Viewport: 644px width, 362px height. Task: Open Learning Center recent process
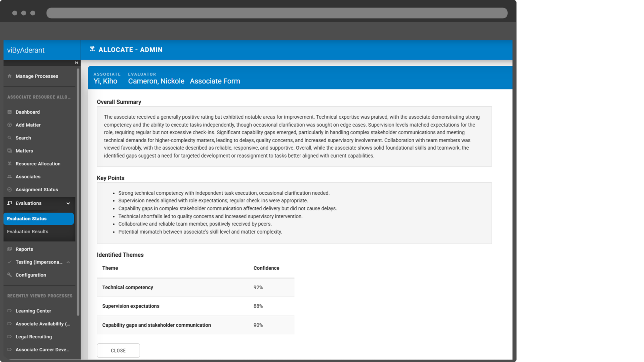click(x=33, y=311)
